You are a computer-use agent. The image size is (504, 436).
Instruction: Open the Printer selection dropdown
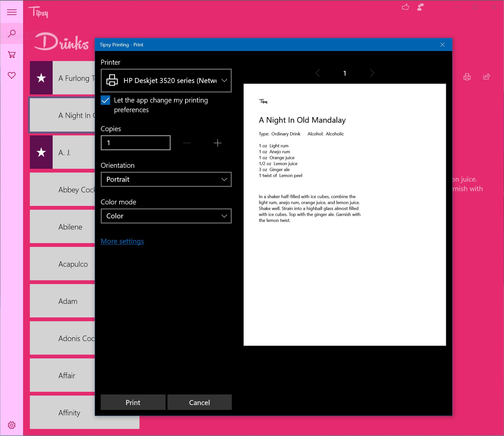(166, 81)
